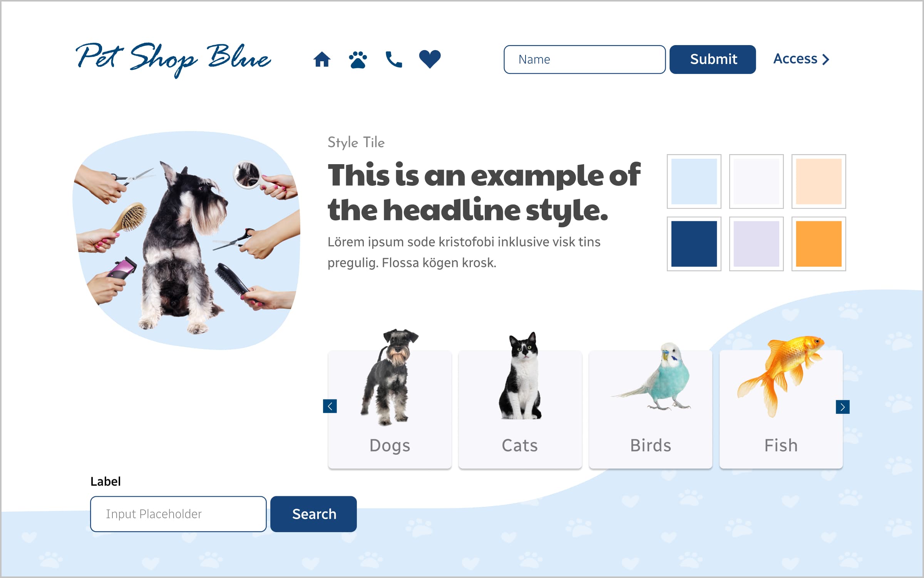924x578 pixels.
Task: Click the heart favorites icon
Action: 430,59
